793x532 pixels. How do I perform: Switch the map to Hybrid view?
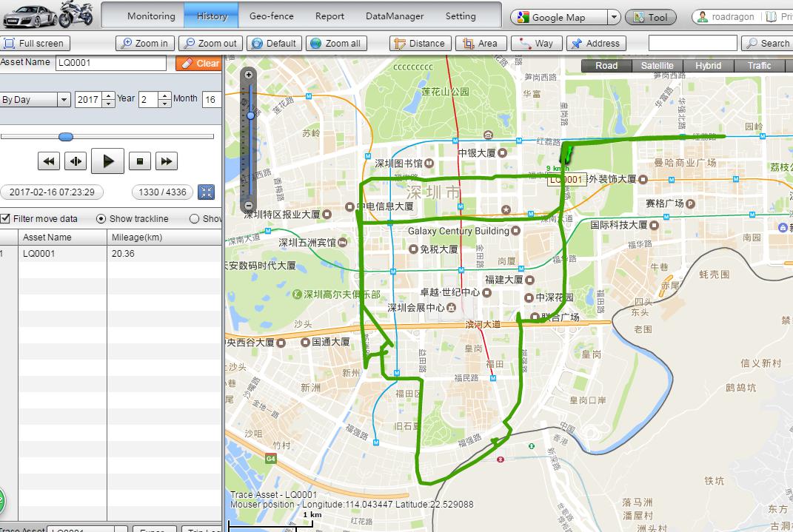708,66
